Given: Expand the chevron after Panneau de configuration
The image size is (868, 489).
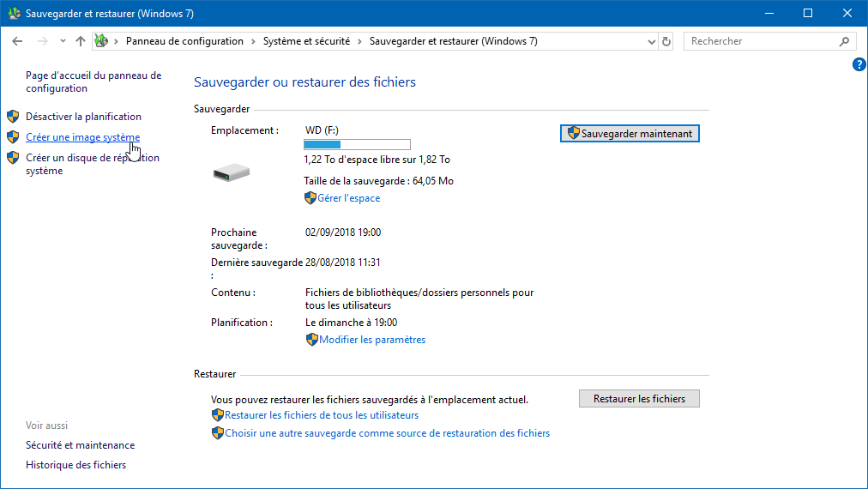Looking at the screenshot, I should pos(253,41).
